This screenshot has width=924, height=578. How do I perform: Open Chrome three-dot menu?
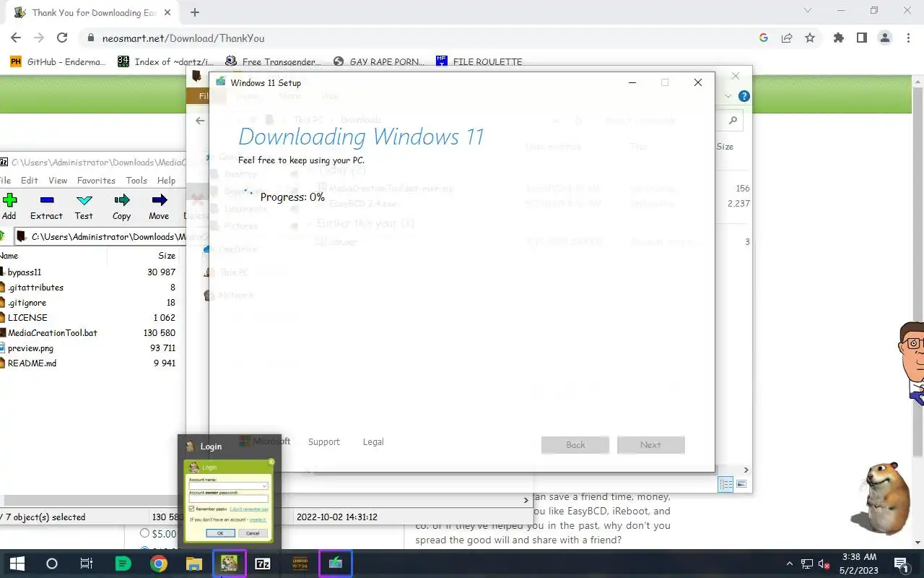pyautogui.click(x=908, y=38)
